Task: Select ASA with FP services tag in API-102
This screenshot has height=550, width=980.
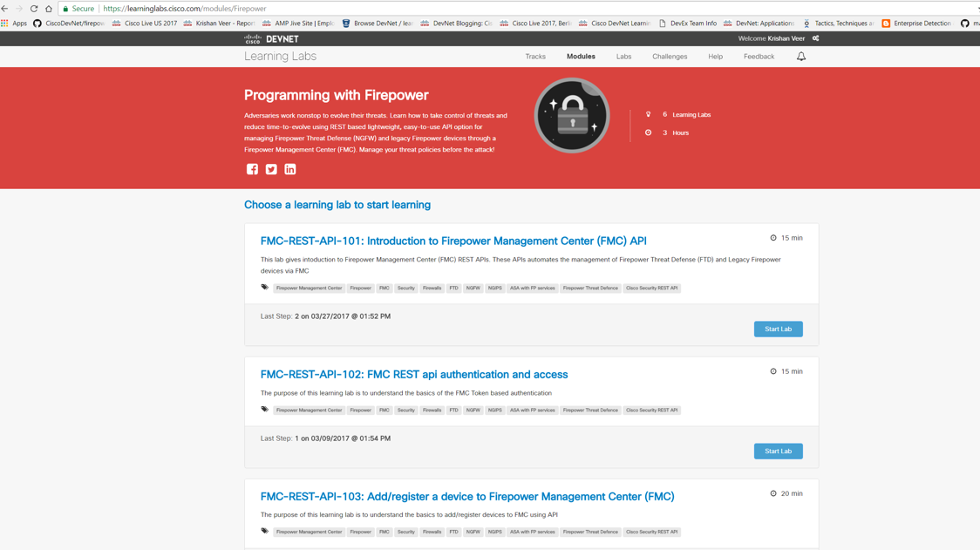Action: (532, 410)
